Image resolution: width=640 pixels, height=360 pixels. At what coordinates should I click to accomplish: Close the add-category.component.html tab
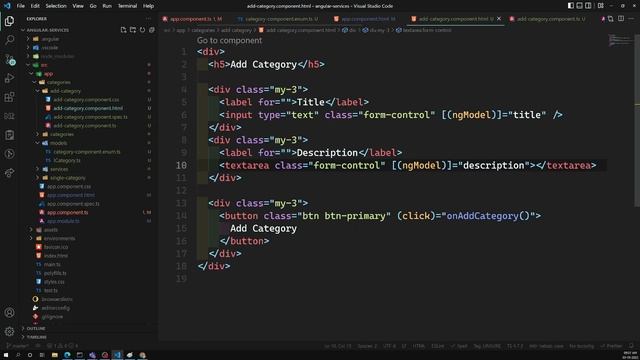click(499, 19)
